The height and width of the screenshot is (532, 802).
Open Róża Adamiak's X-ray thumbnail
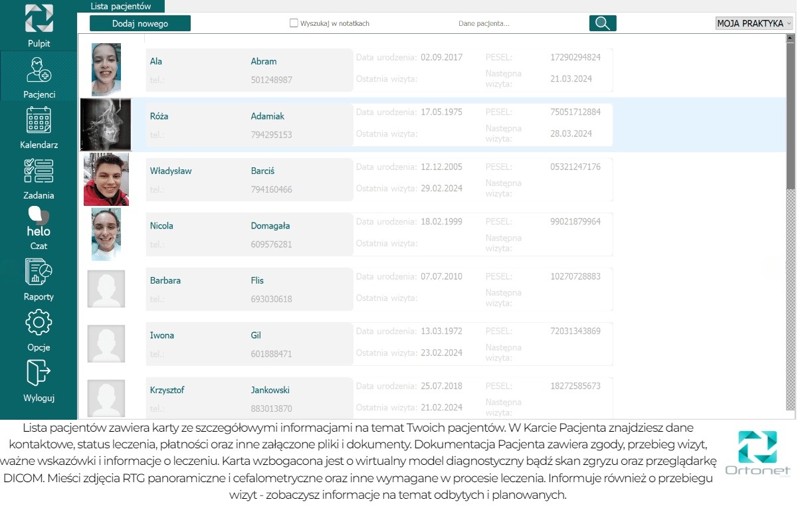(106, 125)
